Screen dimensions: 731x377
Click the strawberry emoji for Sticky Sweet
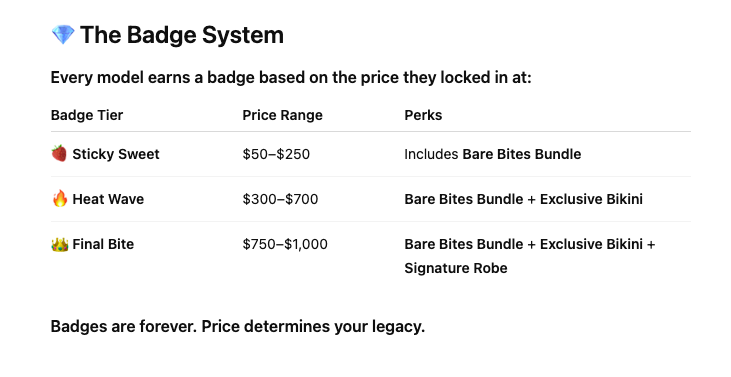coord(59,153)
